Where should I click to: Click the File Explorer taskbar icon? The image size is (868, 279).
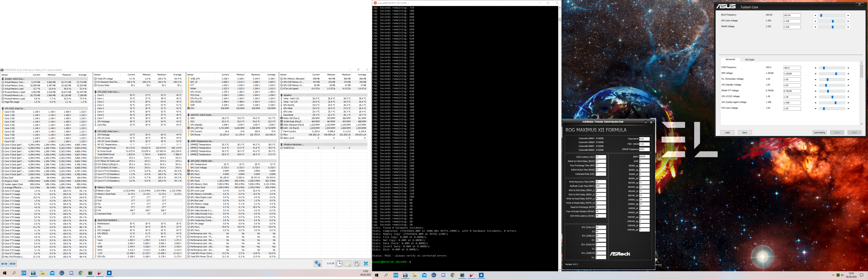point(43,273)
